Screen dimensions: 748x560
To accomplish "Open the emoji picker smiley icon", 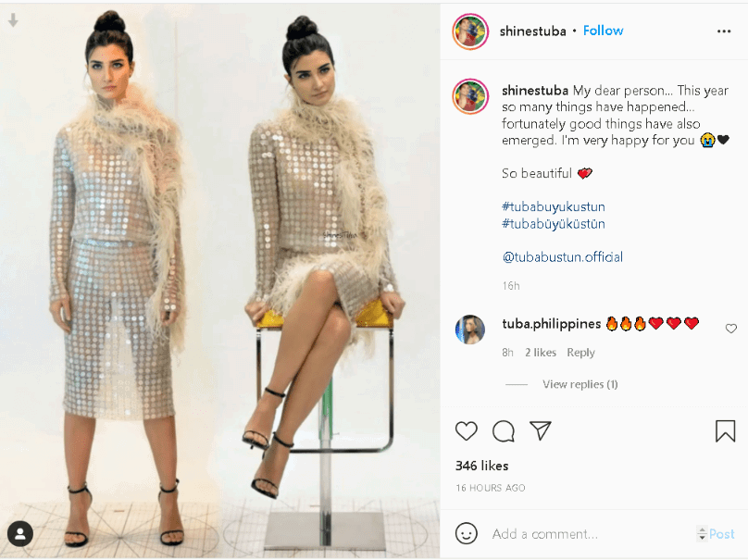I will coord(466,533).
